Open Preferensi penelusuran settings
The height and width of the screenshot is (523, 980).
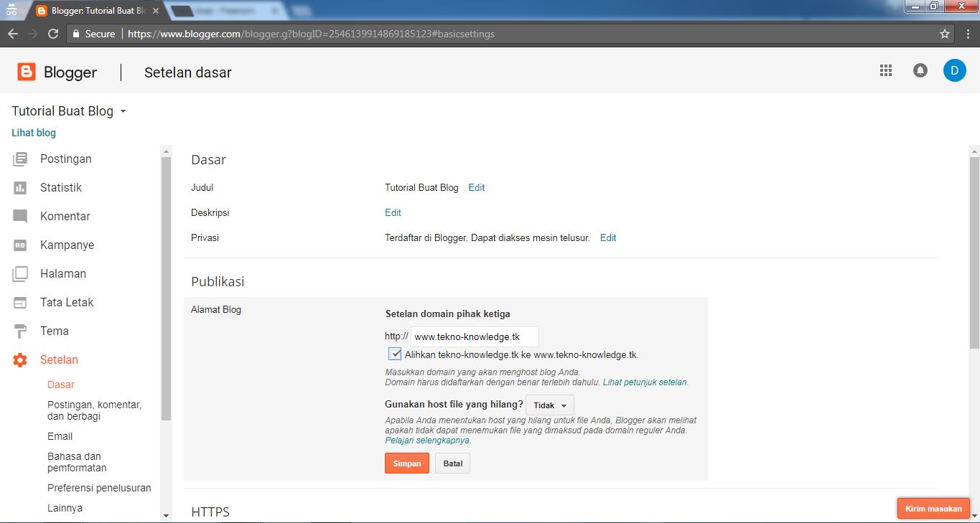pyautogui.click(x=99, y=488)
